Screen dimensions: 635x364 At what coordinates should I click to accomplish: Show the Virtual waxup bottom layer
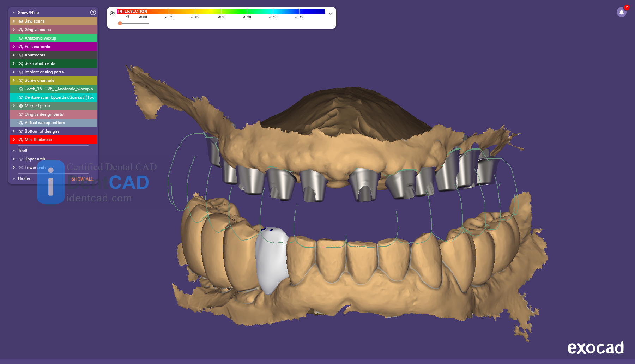(21, 123)
